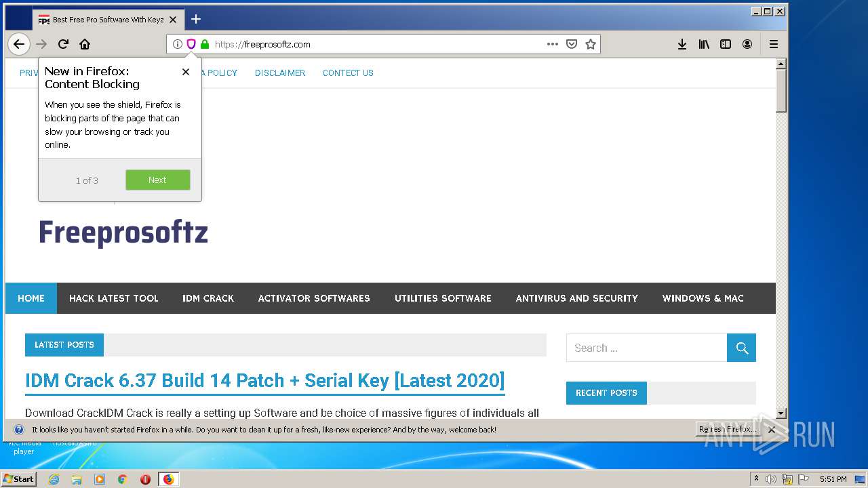Open the volume speaker tray icon
This screenshot has width=868, height=488.
click(x=771, y=479)
